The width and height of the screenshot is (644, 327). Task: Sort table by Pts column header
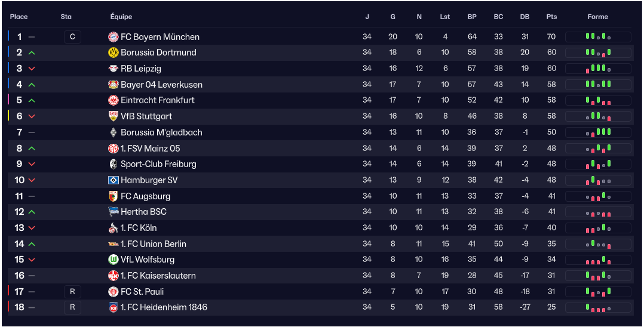tap(551, 17)
